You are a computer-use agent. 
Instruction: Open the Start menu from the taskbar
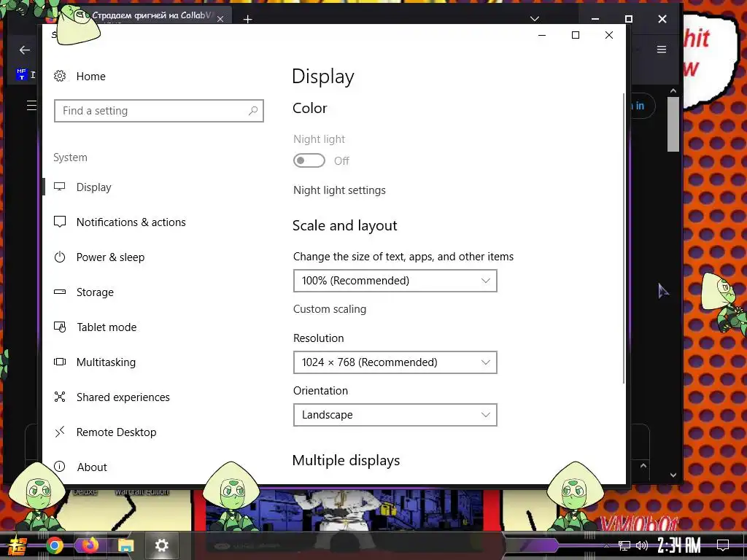click(x=18, y=545)
